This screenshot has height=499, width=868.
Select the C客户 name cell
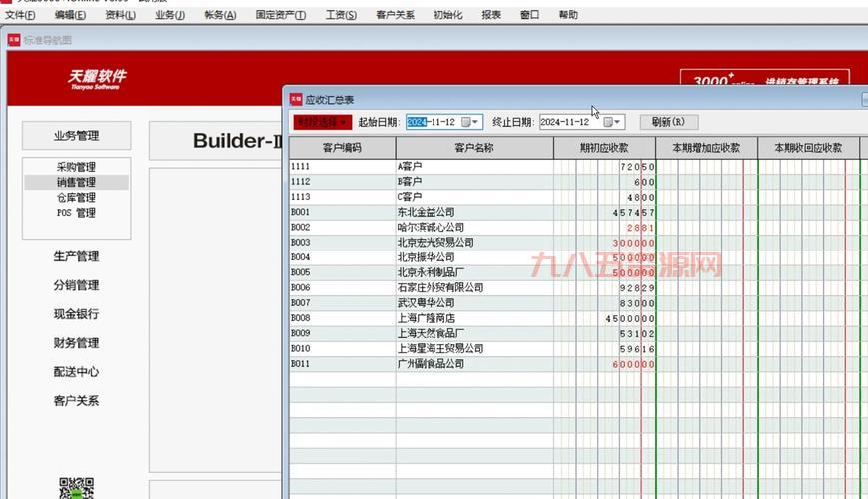474,197
